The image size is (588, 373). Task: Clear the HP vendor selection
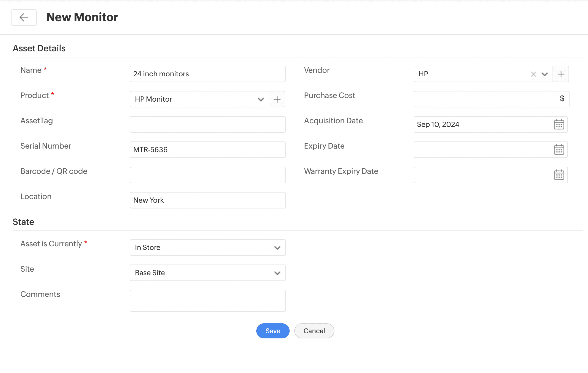(x=533, y=74)
